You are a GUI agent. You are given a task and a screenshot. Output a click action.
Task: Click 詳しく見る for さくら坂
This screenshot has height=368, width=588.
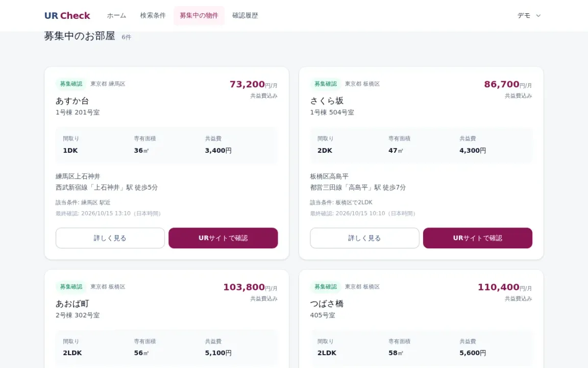364,238
